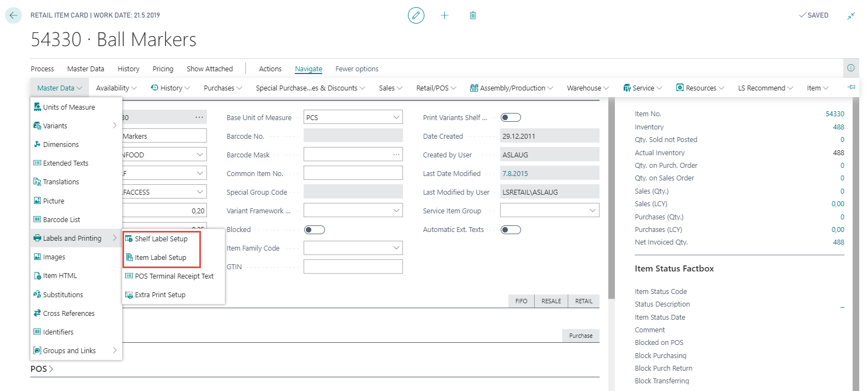Enable Automatic Ext. Texts switch
868x391 pixels.
510,230
